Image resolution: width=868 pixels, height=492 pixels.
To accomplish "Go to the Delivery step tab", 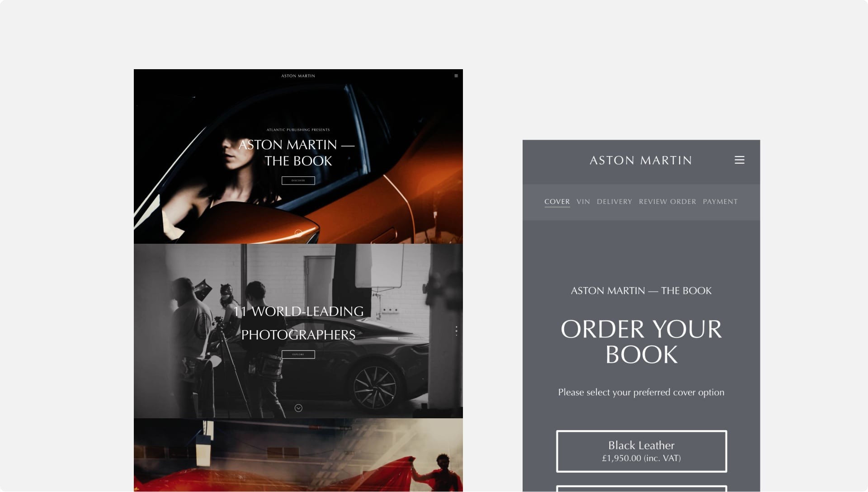I will (614, 202).
